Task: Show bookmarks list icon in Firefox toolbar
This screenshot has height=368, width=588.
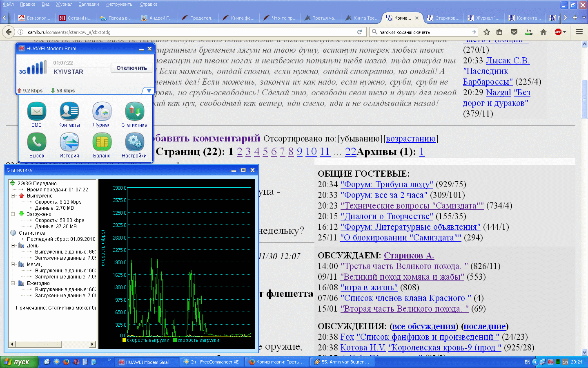Action: (x=499, y=32)
